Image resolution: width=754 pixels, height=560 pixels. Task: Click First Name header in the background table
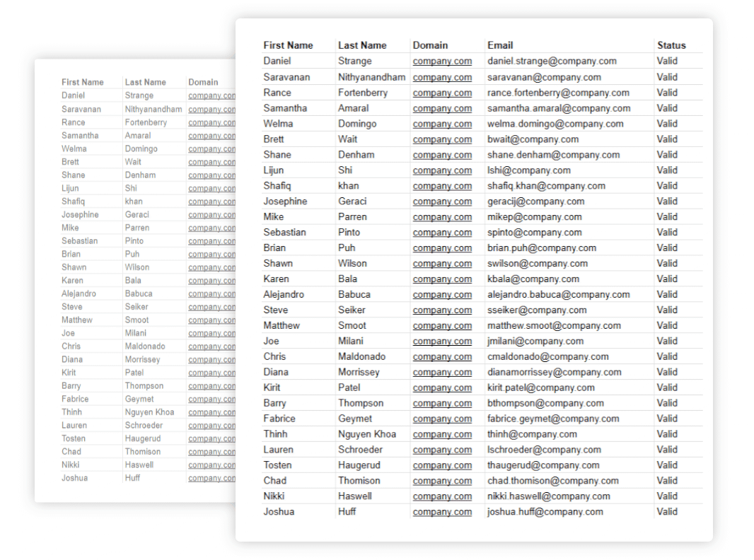pyautogui.click(x=82, y=82)
